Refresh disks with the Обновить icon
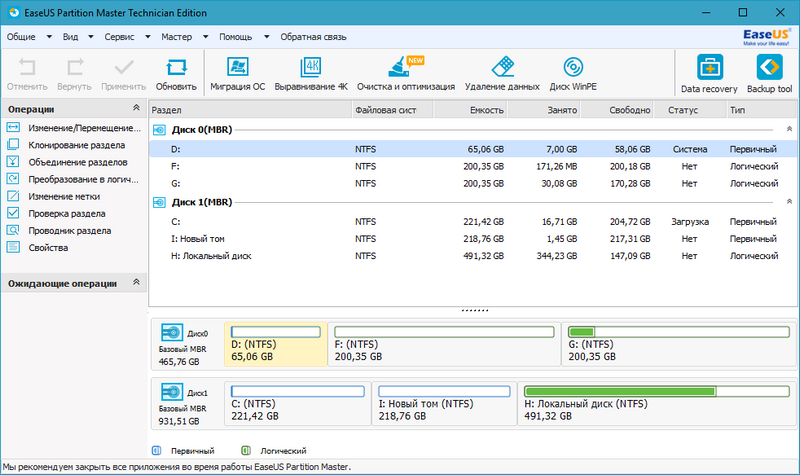The image size is (800, 475). (x=176, y=67)
